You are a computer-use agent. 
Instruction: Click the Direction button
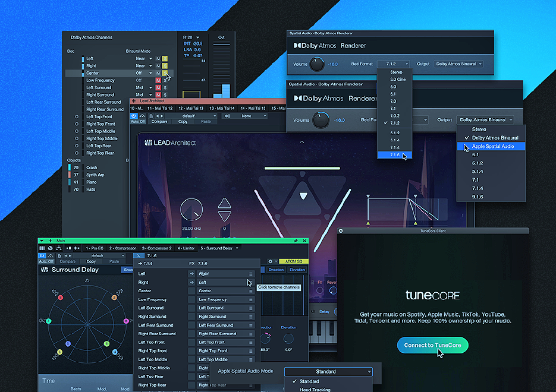(276, 270)
